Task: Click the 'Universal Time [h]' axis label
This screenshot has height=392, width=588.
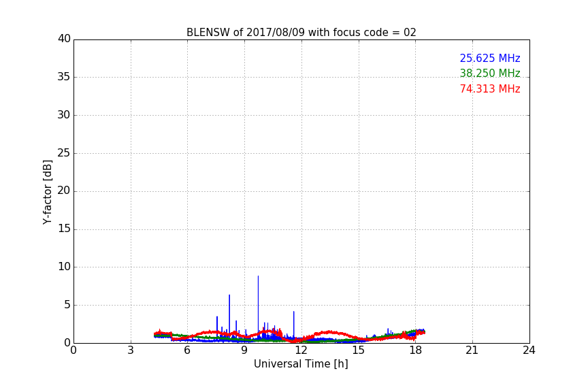Action: (x=301, y=364)
